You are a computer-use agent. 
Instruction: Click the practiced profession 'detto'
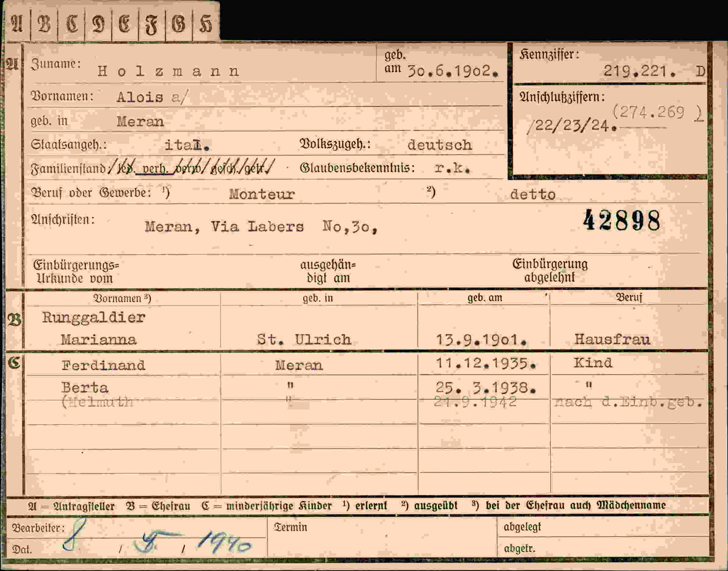pos(533,194)
